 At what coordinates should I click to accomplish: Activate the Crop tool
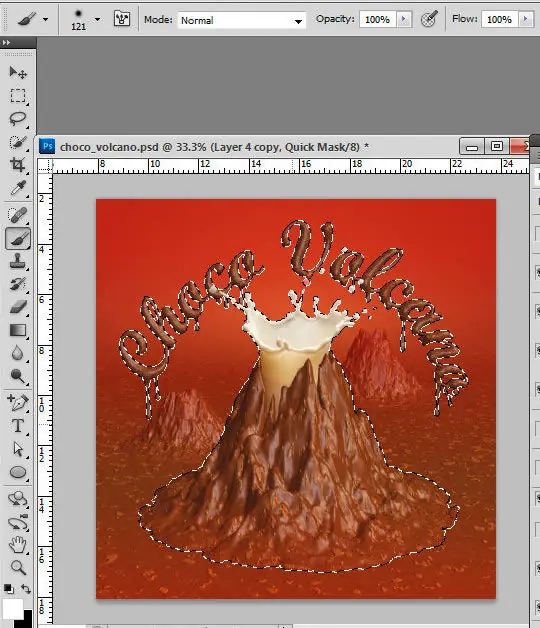pyautogui.click(x=18, y=165)
